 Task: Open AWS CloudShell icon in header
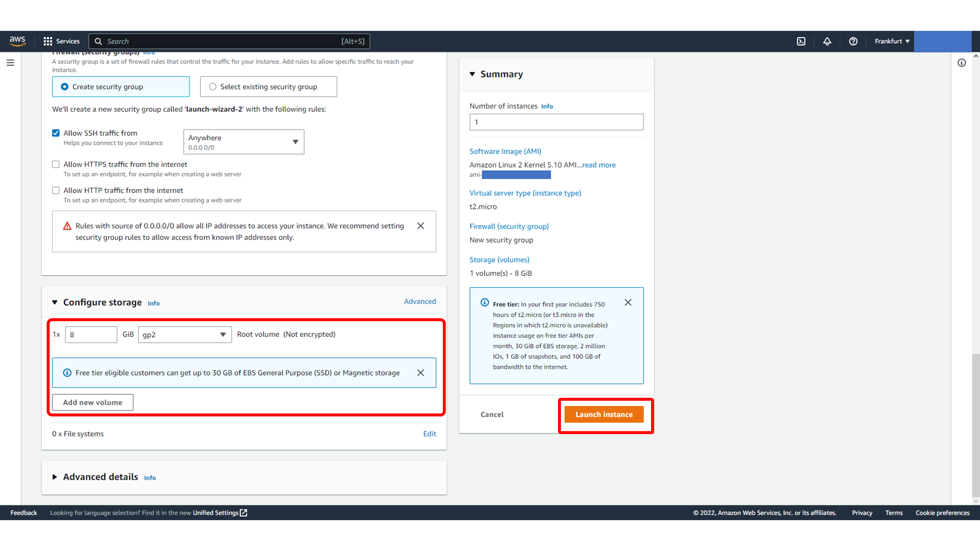(801, 41)
